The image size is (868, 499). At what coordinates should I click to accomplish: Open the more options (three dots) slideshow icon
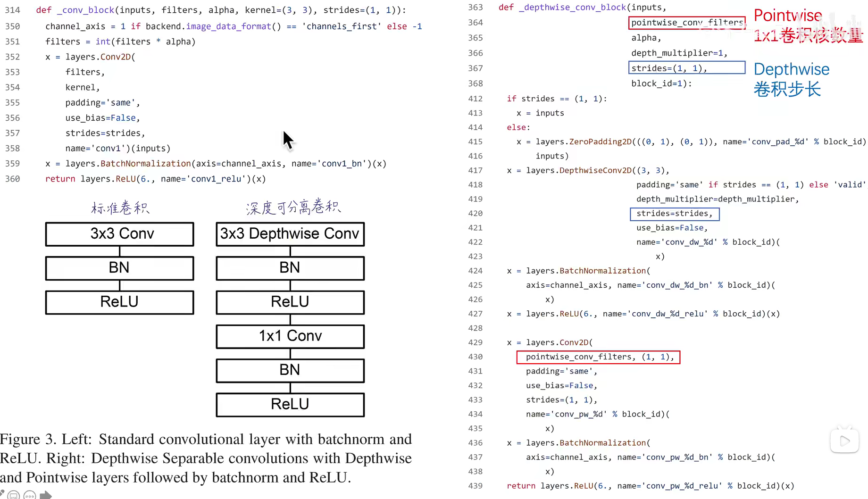29,495
